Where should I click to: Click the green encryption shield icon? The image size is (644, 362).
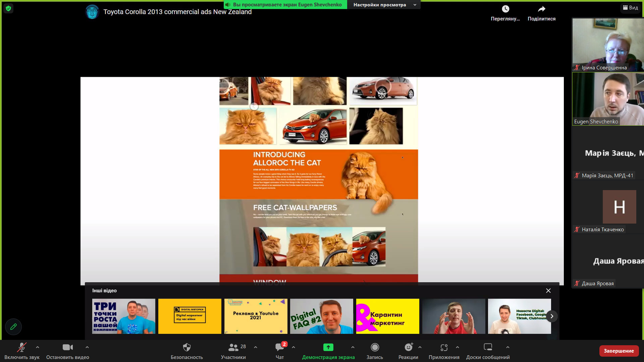click(8, 8)
